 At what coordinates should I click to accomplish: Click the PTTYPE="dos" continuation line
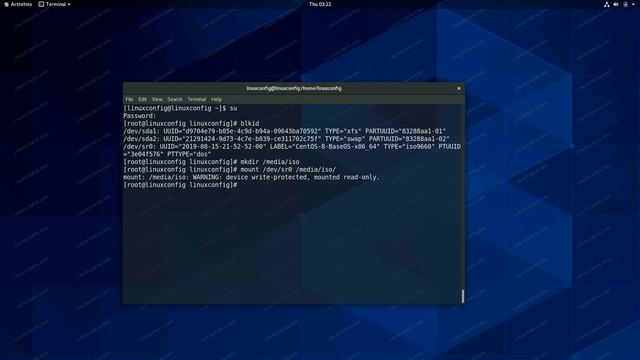(167, 154)
